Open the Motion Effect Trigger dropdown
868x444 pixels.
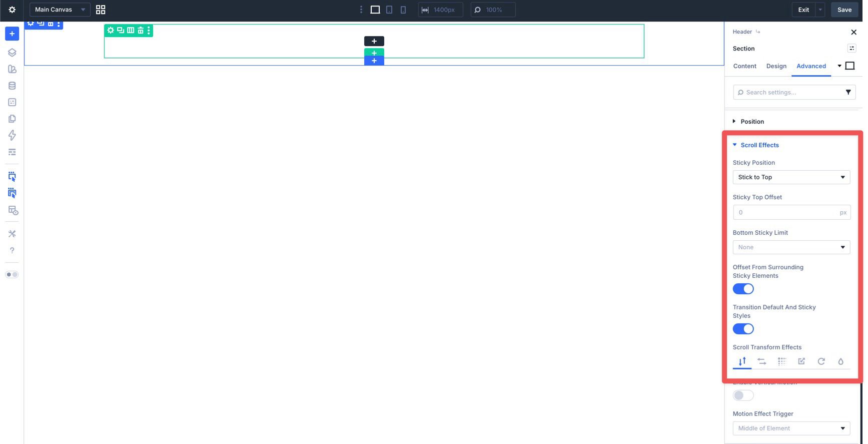tap(791, 428)
